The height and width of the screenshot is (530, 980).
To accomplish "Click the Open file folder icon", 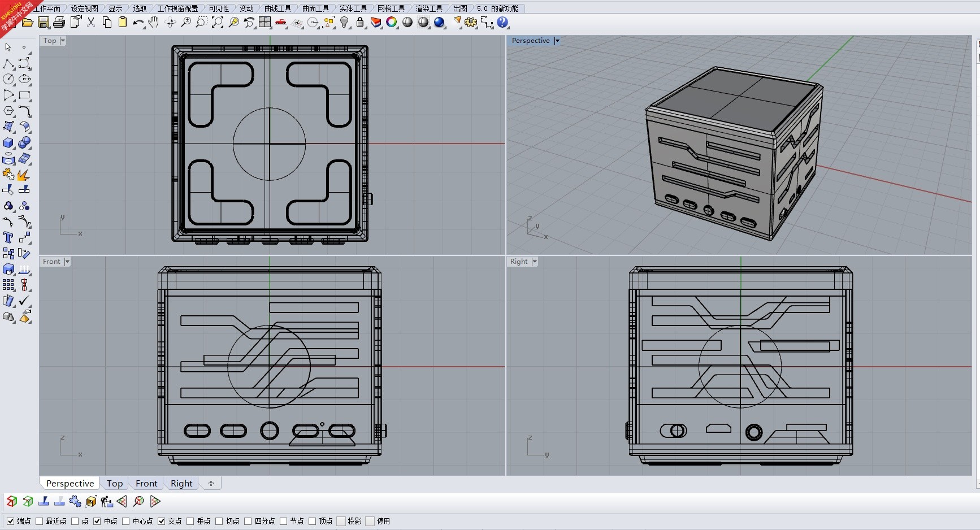I will click(27, 23).
